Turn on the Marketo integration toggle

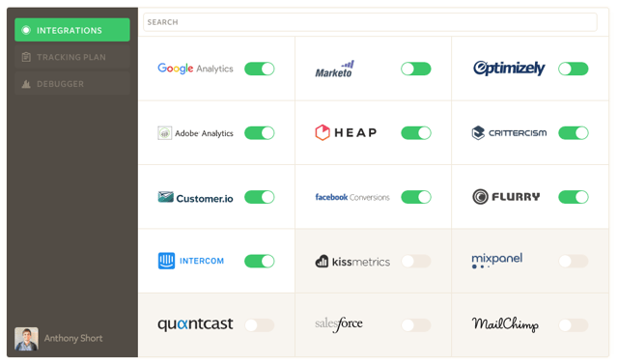pos(416,69)
